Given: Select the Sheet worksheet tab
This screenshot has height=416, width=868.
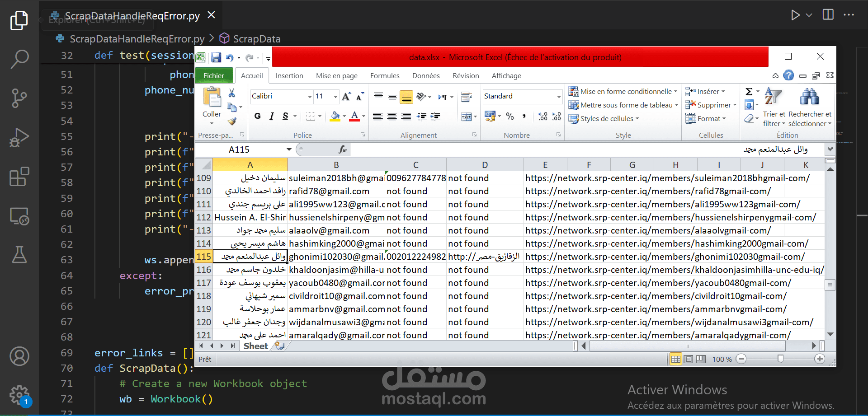Looking at the screenshot, I should click(x=256, y=346).
